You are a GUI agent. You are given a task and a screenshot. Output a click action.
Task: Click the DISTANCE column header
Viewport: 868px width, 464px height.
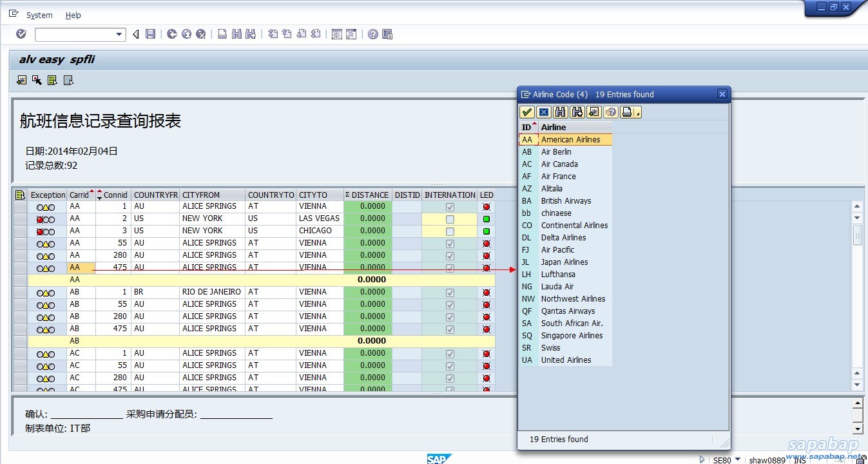368,195
